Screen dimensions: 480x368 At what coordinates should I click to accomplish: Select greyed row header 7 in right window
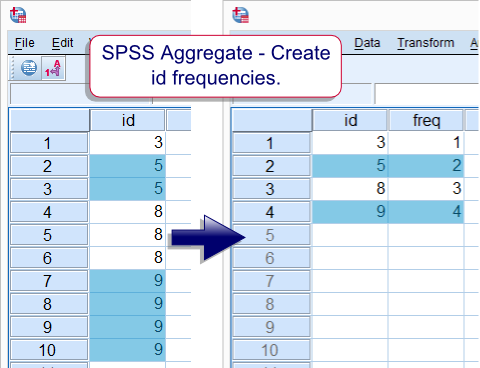pos(272,281)
